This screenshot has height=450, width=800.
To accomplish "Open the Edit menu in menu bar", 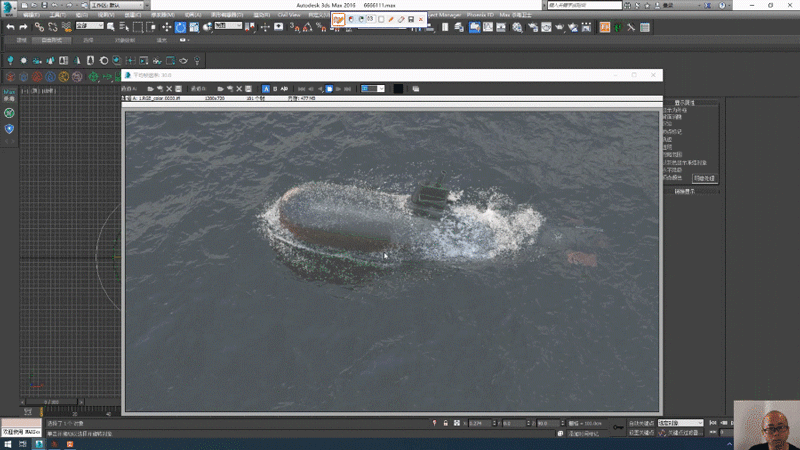I will tap(31, 15).
